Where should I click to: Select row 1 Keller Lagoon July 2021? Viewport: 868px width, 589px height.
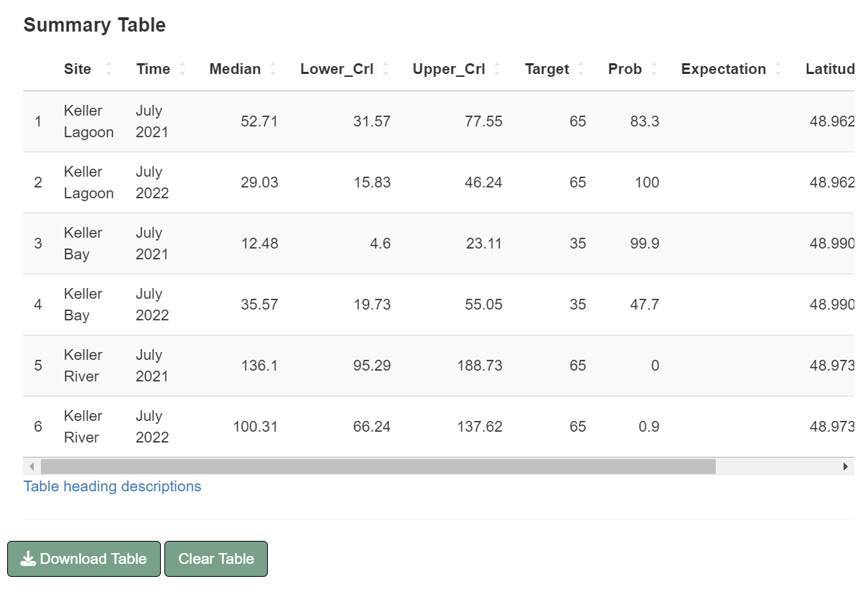pos(88,121)
